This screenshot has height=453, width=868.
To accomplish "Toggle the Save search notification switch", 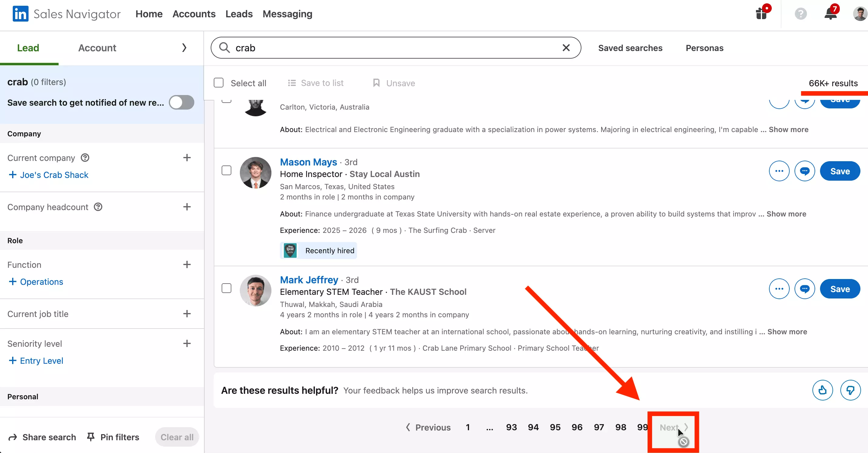I will pos(181,102).
